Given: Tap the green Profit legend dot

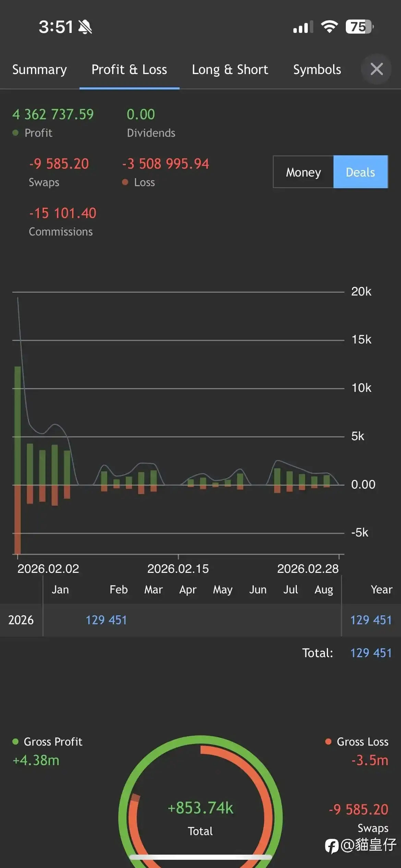Looking at the screenshot, I should click(15, 133).
